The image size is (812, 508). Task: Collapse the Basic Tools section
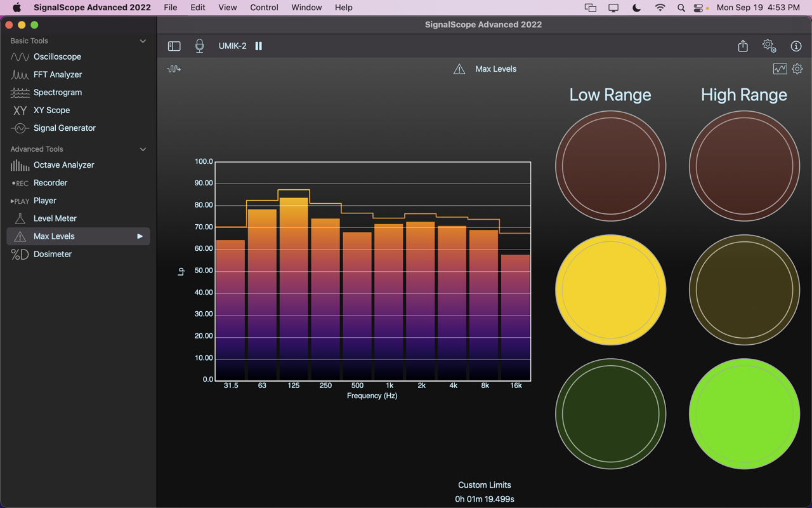point(143,41)
